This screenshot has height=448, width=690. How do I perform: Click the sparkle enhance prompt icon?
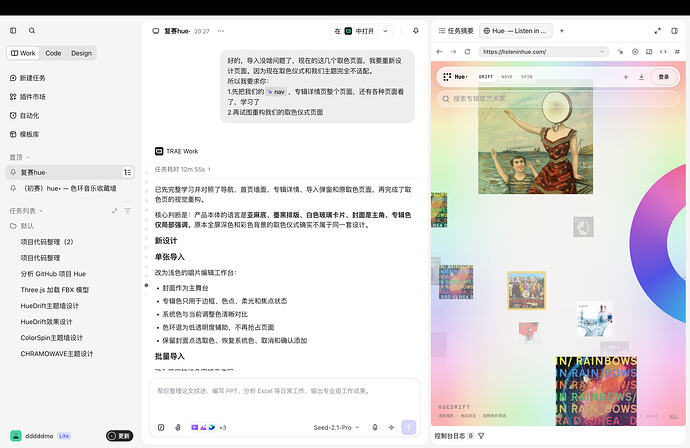392,427
